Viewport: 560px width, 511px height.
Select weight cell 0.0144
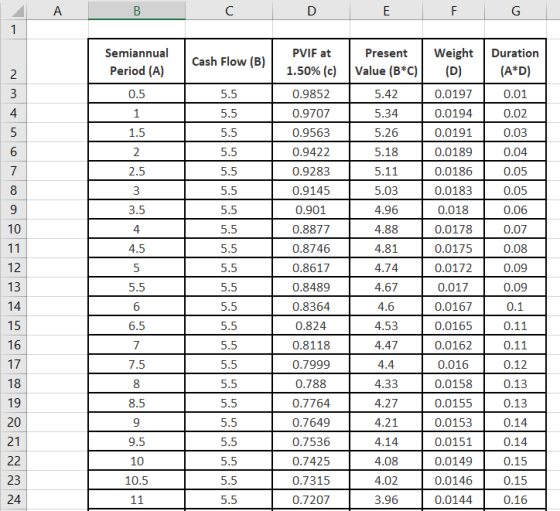click(x=453, y=499)
